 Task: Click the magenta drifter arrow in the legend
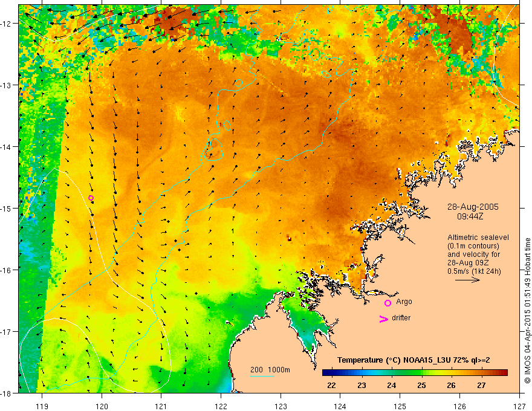coord(384,319)
